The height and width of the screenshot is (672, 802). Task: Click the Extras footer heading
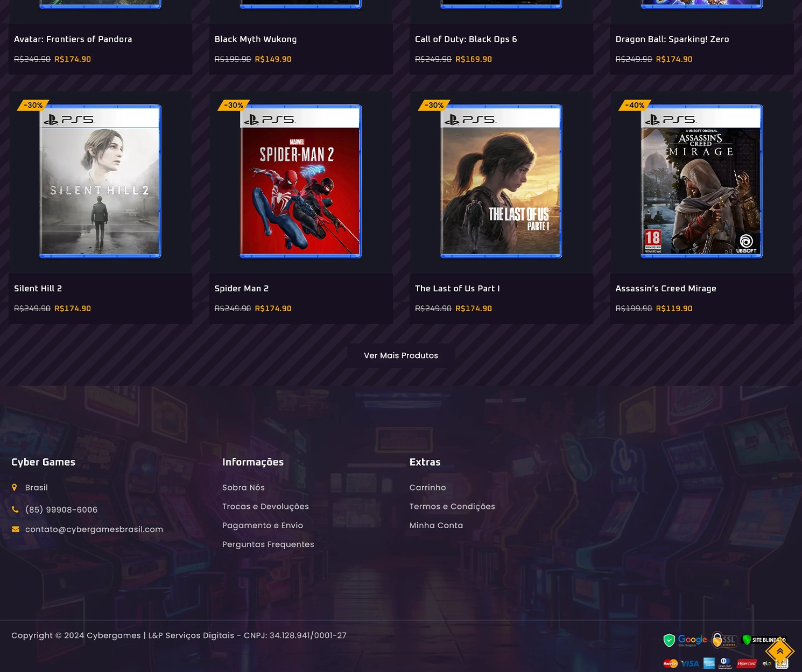(425, 462)
